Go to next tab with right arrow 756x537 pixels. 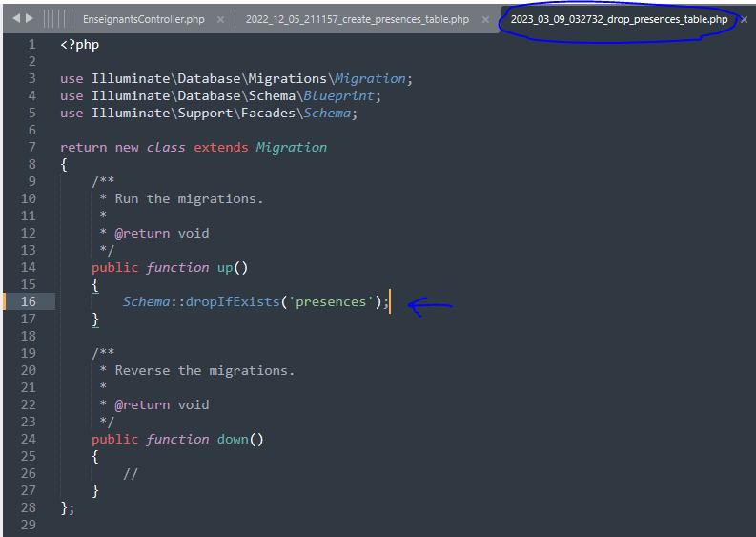point(30,18)
